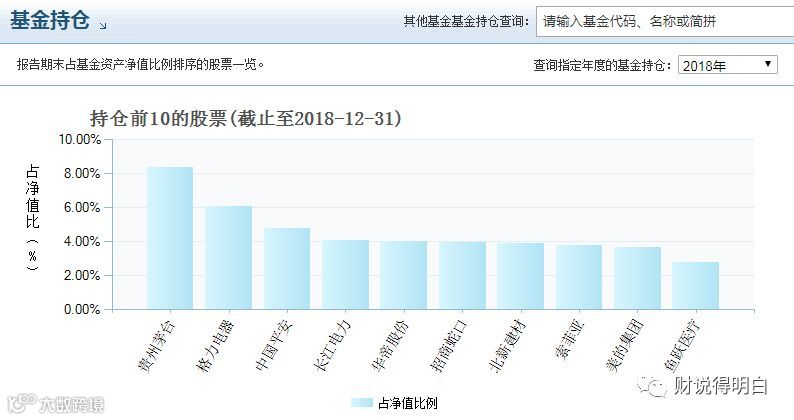Click the 北新建材 axis label

(507, 346)
